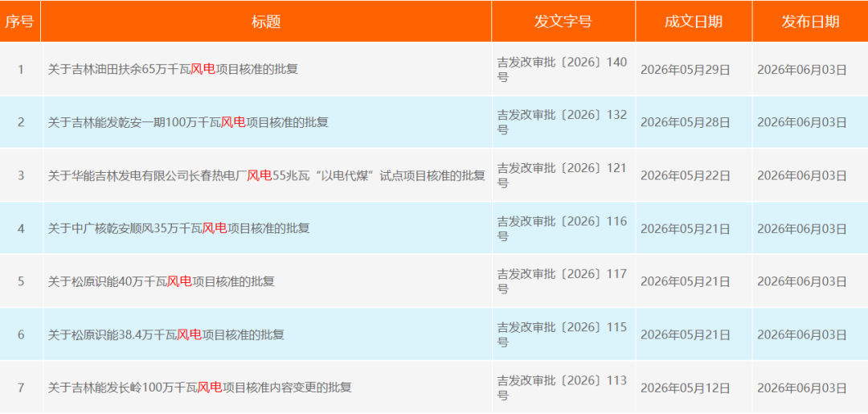This screenshot has width=868, height=414.
Task: Open 关于松原识能38.4万千瓦风电项目核准的批复
Action: point(166,334)
